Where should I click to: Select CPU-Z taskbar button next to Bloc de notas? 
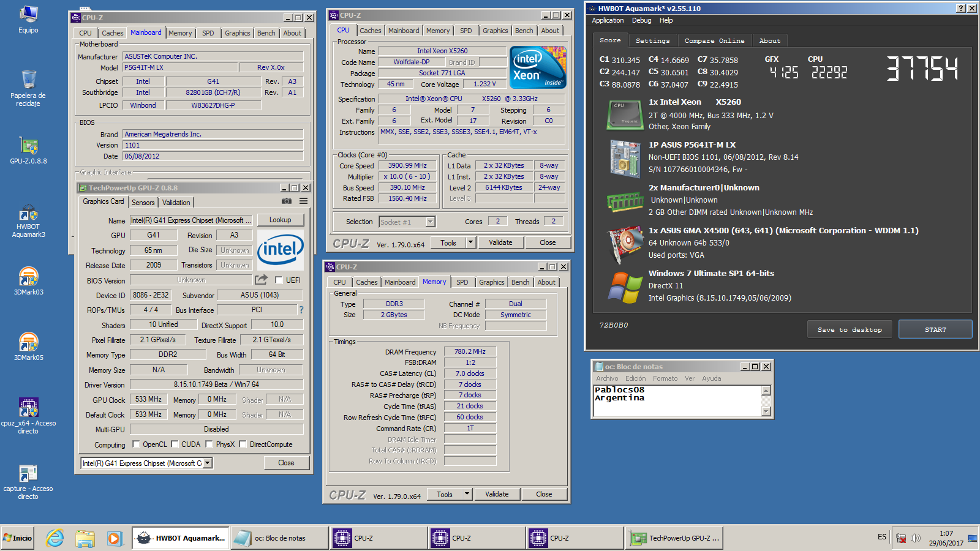tap(378, 538)
